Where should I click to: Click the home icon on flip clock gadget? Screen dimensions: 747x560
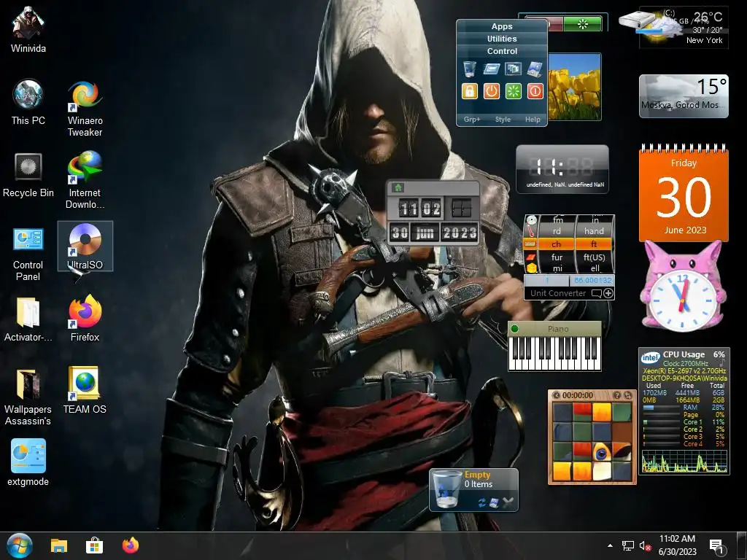tap(398, 187)
